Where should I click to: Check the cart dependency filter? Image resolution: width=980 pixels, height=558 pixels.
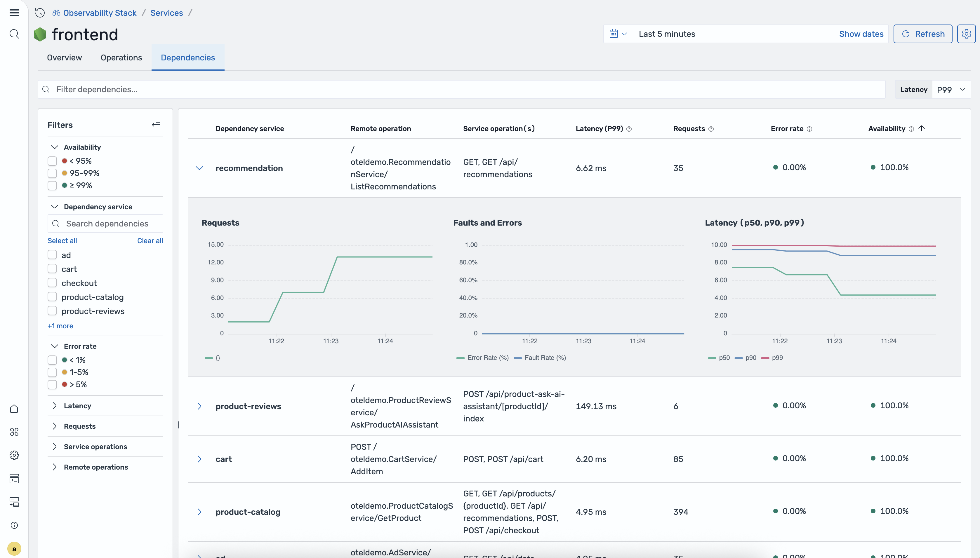pos(52,269)
